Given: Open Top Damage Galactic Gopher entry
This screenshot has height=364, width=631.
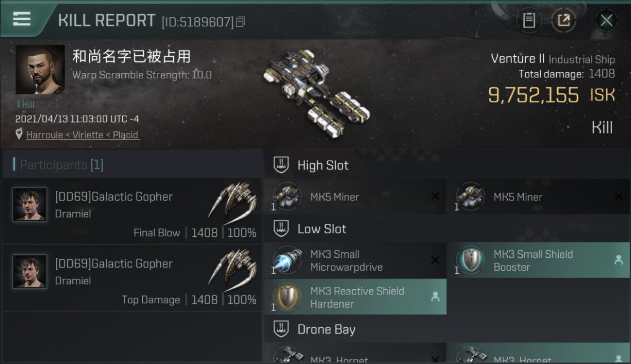Looking at the screenshot, I should click(132, 278).
